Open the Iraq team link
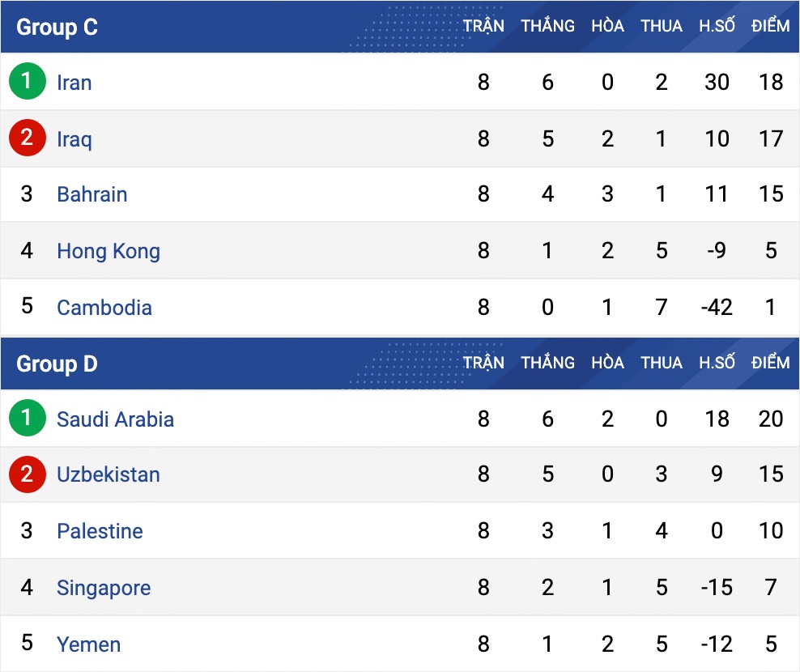800x672 pixels. [74, 139]
